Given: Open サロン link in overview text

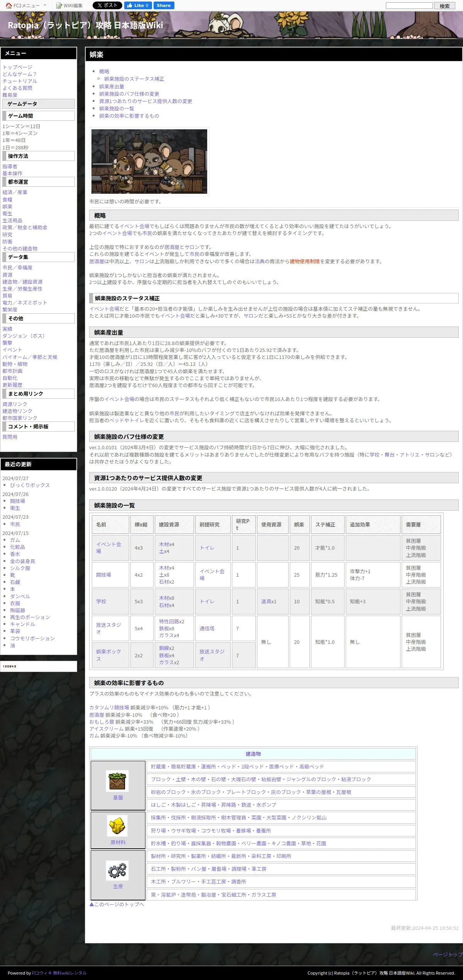Looking at the screenshot, I should [x=192, y=247].
